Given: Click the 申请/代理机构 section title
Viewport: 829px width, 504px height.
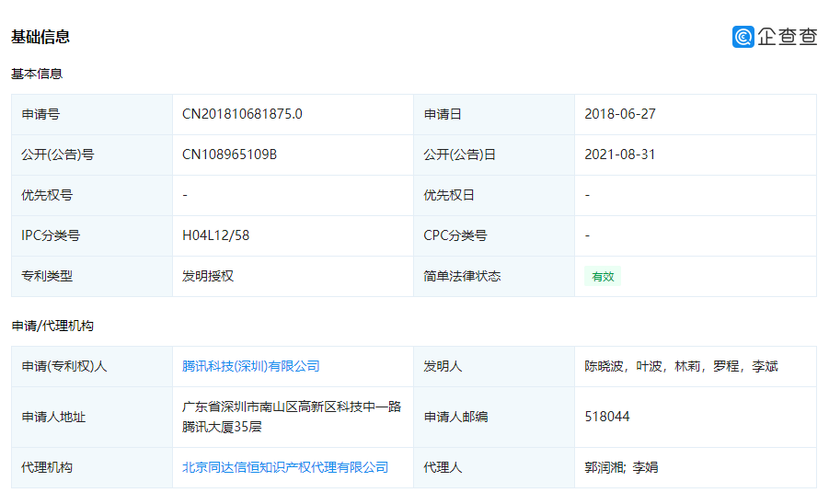Looking at the screenshot, I should [x=52, y=326].
